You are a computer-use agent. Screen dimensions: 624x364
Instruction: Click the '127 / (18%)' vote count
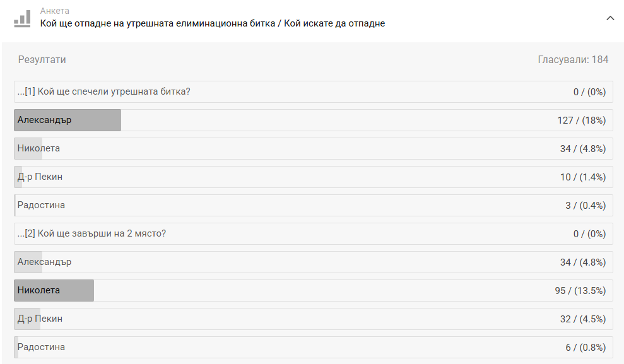click(x=581, y=120)
